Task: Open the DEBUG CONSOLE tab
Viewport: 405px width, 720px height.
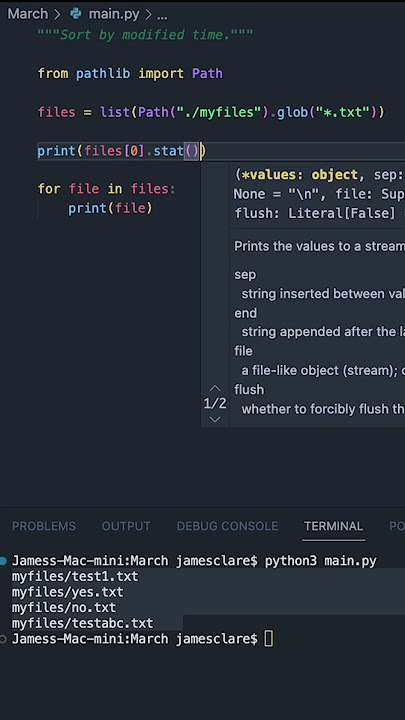Action: coord(227,526)
